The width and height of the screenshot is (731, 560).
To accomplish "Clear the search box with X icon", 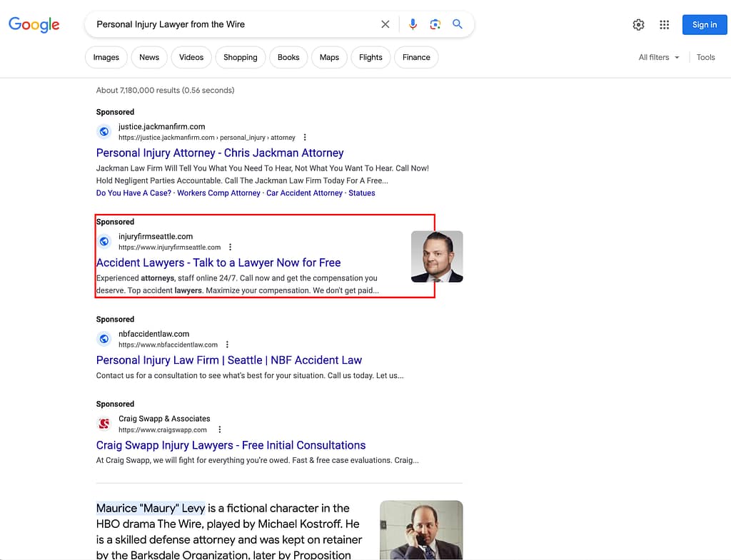I will [x=385, y=24].
